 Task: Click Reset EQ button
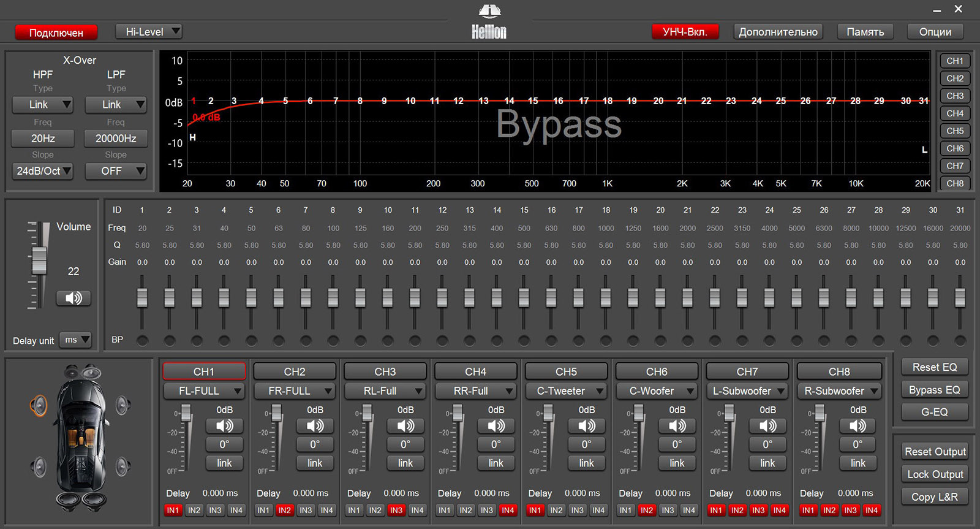click(x=935, y=367)
